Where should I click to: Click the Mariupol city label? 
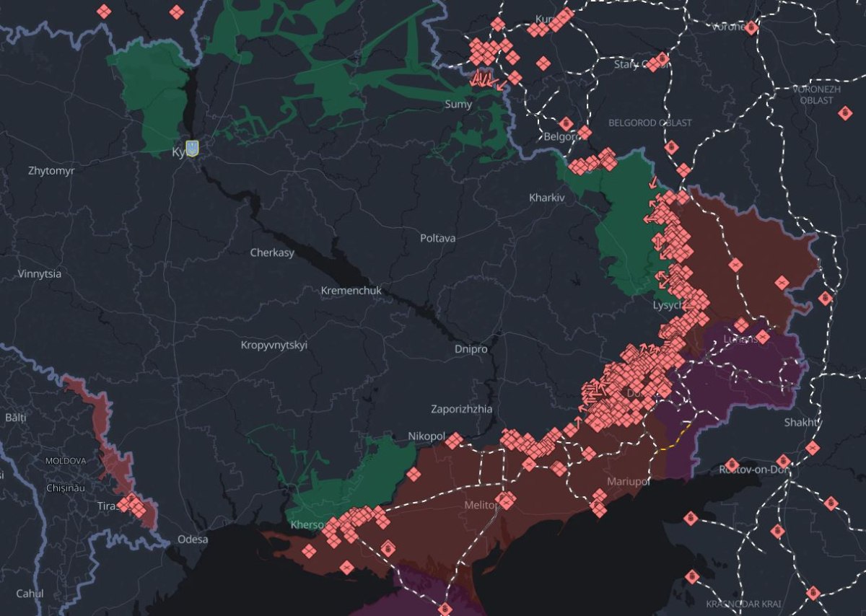pyautogui.click(x=630, y=480)
